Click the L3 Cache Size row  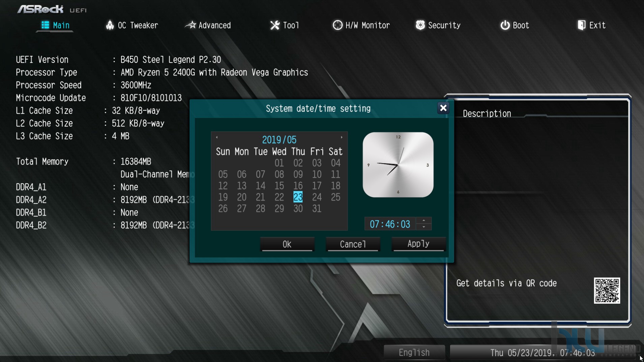(72, 136)
